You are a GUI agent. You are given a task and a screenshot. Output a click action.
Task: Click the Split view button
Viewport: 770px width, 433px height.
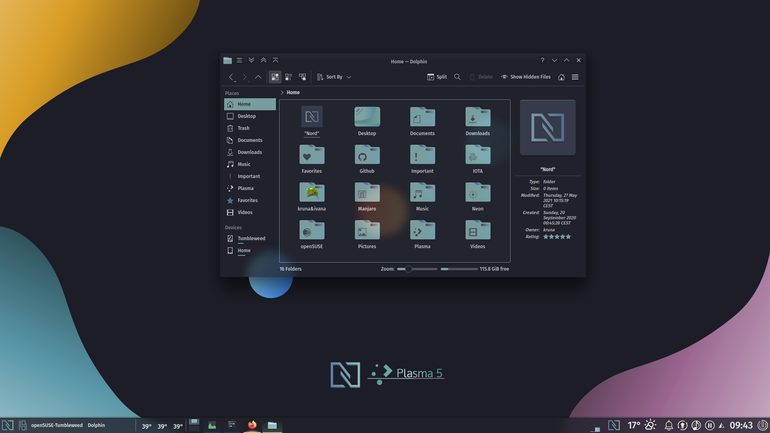tap(437, 77)
